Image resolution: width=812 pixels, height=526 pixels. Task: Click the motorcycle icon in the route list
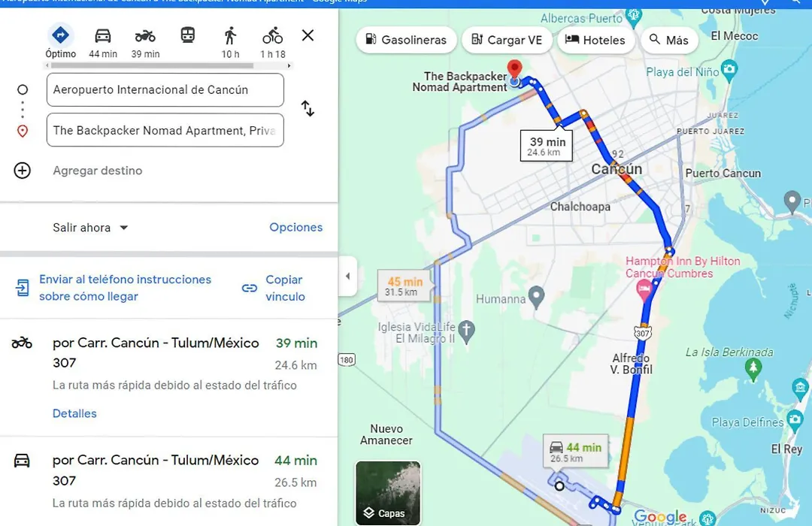22,343
